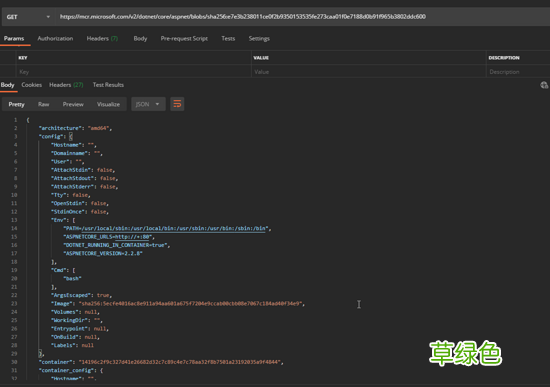Open the GET method dropdown
This screenshot has width=550, height=387.
[28, 17]
